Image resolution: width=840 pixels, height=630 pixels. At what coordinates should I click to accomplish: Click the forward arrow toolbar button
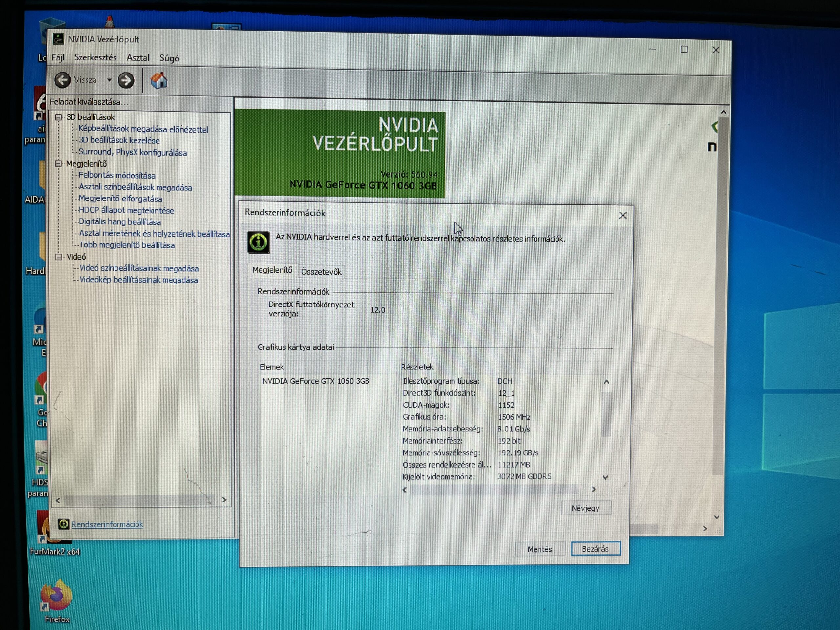point(126,80)
